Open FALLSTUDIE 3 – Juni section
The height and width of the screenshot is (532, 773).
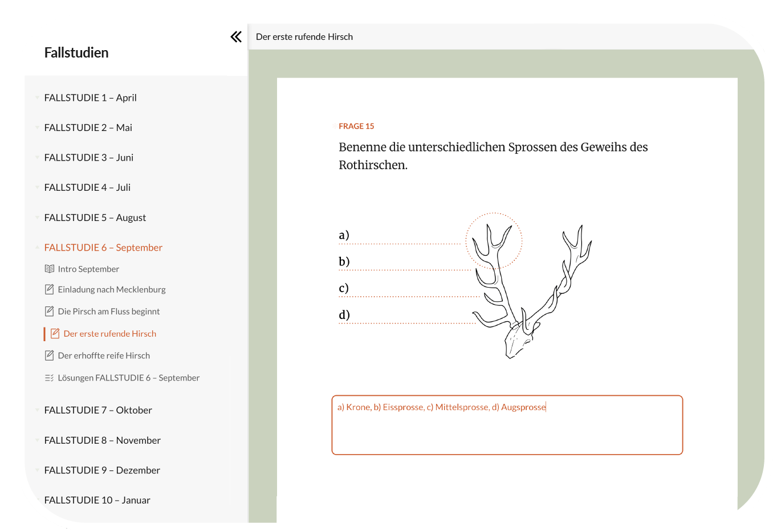pyautogui.click(x=89, y=157)
